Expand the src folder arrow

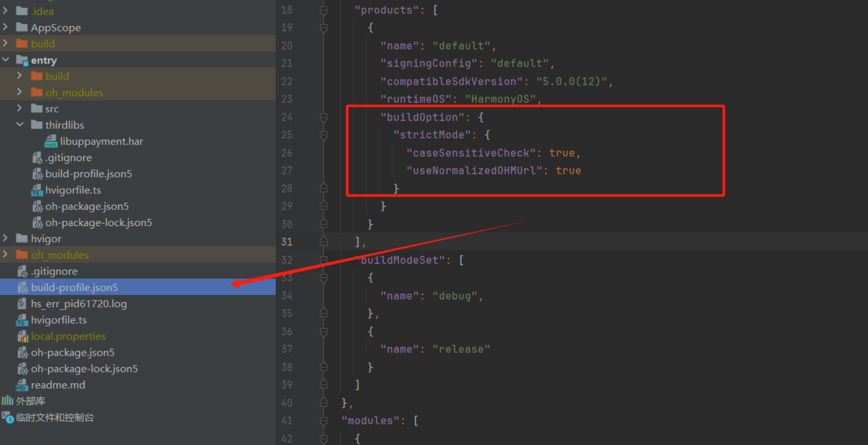pyautogui.click(x=20, y=108)
